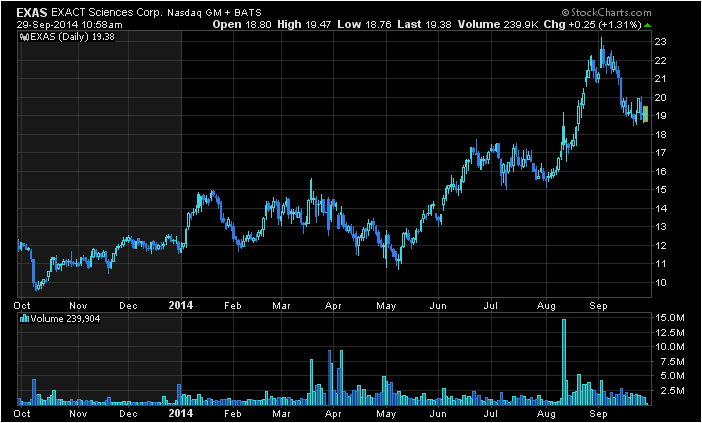Click the Volume 239,904 legend label

(x=65, y=319)
